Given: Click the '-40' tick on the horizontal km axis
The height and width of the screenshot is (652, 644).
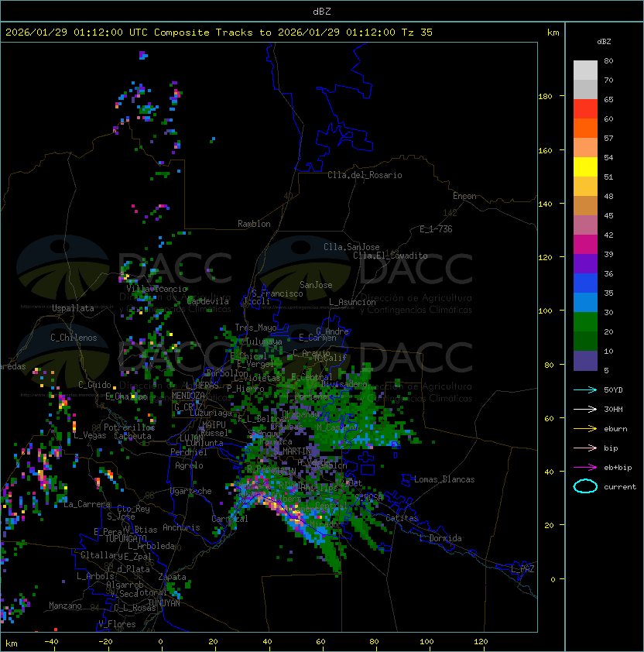Looking at the screenshot, I should click(x=51, y=642).
